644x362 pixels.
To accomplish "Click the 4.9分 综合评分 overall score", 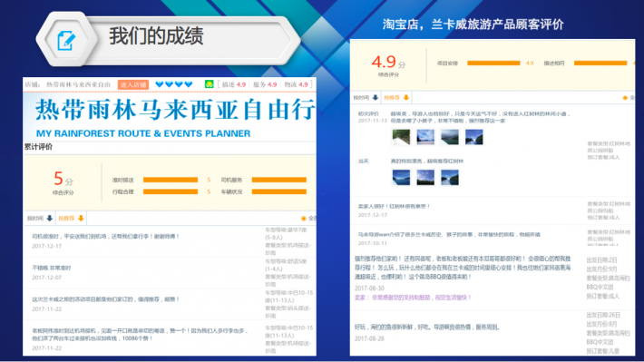I will point(388,65).
